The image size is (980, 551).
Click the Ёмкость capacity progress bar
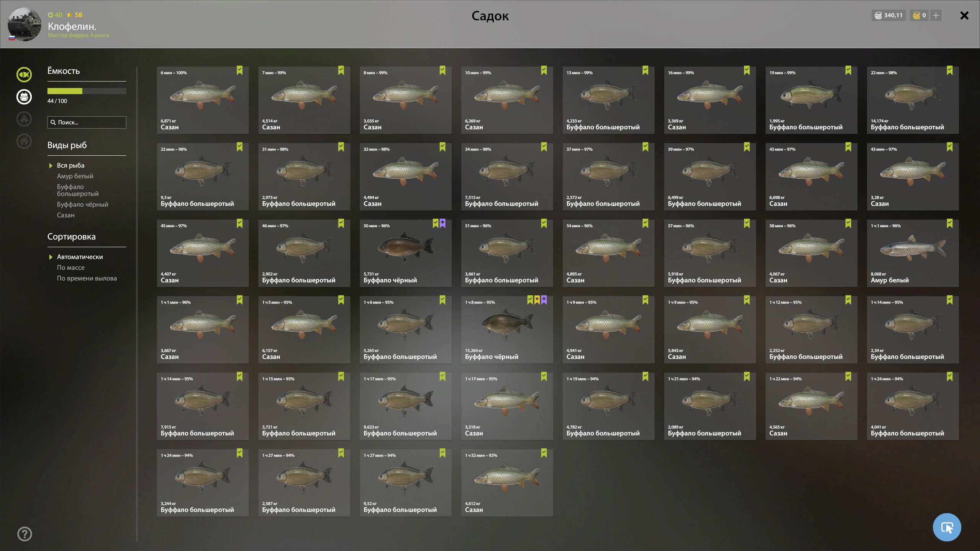tap(87, 91)
